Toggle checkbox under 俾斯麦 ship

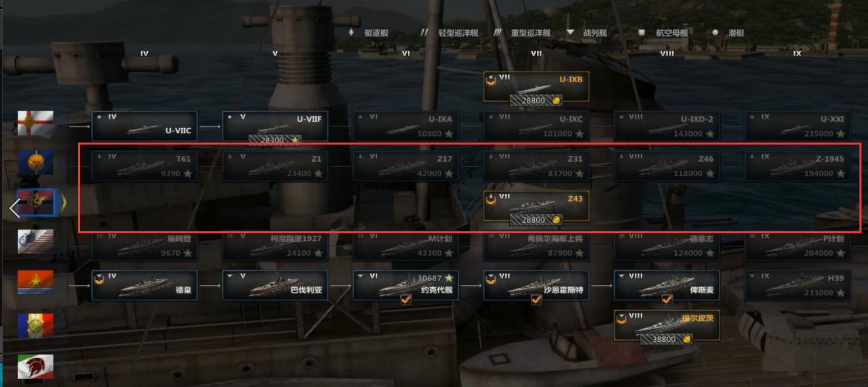point(667,300)
